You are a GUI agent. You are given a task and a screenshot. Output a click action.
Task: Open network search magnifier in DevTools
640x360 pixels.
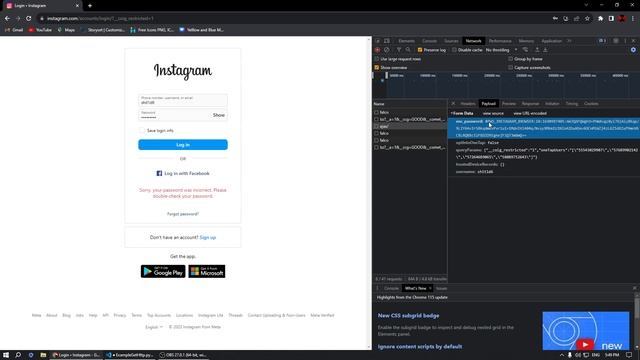[408, 50]
